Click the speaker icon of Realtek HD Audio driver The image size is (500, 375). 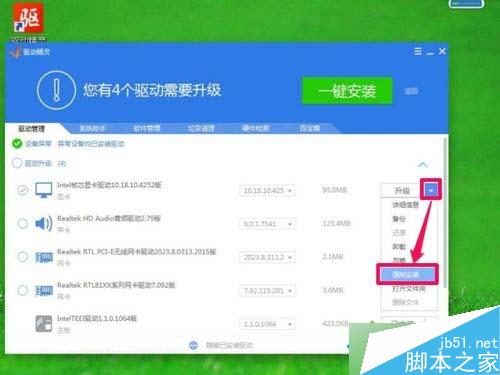click(44, 223)
